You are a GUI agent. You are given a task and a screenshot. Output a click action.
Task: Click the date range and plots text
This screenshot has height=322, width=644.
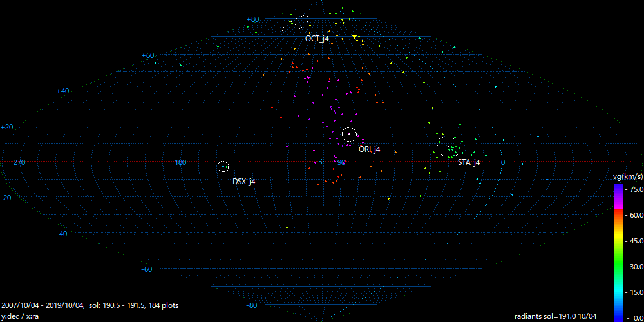click(x=90, y=305)
